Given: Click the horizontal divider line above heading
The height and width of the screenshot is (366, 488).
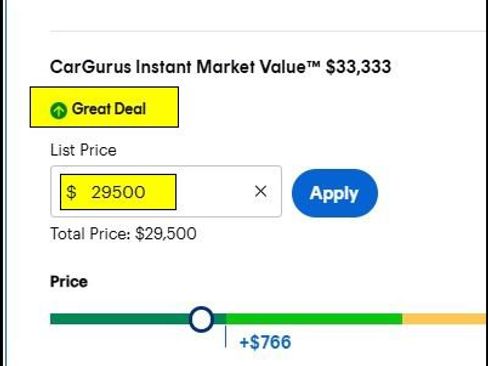Looking at the screenshot, I should point(268,31).
